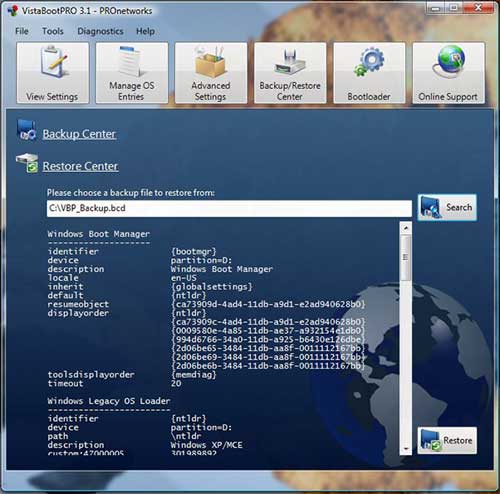Open the Help menu

pyautogui.click(x=145, y=31)
